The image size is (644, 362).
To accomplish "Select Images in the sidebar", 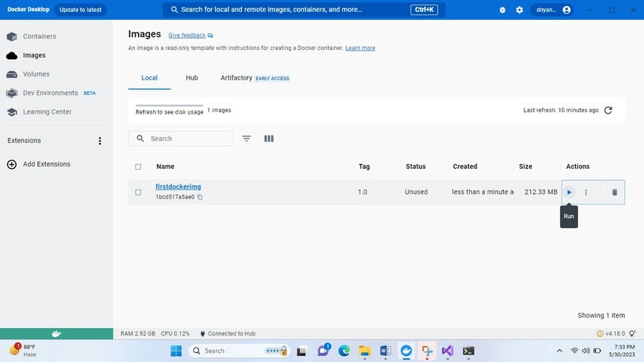I will (27, 55).
